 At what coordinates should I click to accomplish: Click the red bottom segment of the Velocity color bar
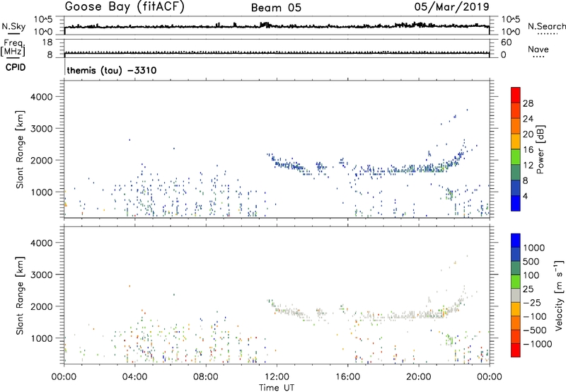click(x=516, y=350)
